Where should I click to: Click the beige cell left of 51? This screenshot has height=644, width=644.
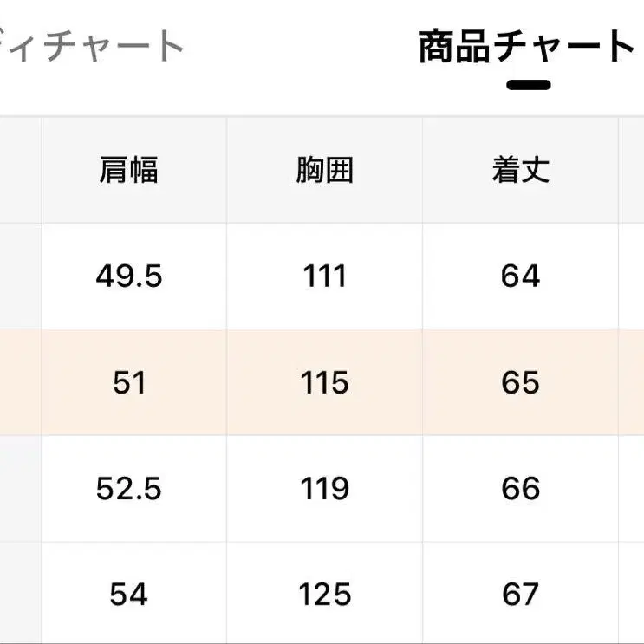[19, 382]
